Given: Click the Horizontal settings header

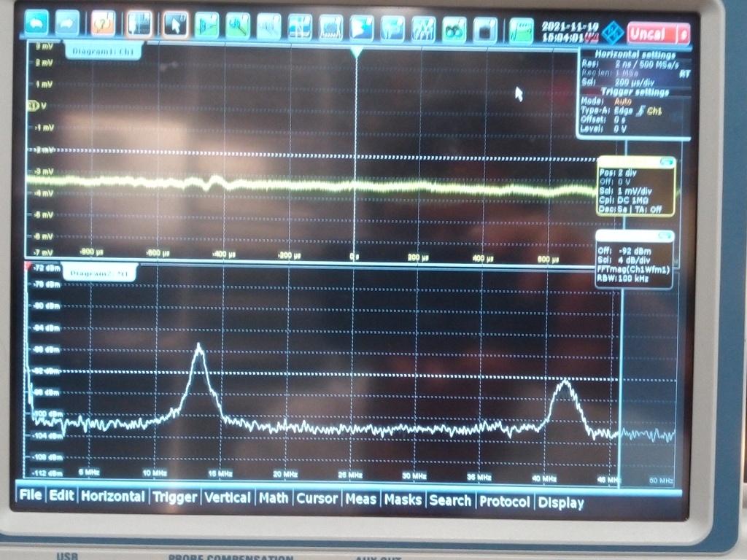Looking at the screenshot, I should pos(635,54).
